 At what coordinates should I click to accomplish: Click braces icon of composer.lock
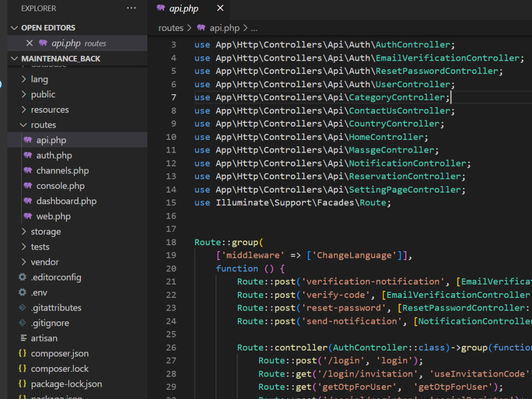22,369
